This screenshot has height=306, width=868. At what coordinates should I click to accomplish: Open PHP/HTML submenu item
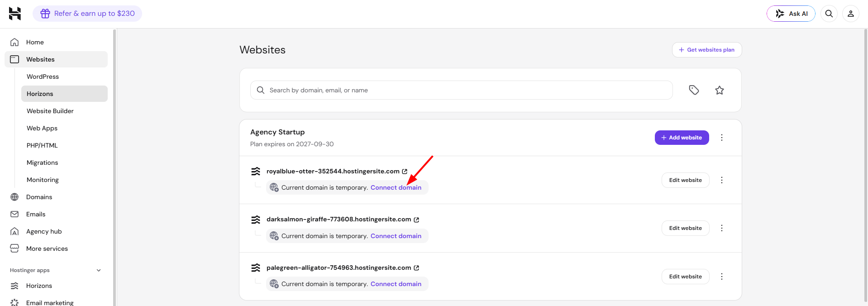pyautogui.click(x=64, y=145)
